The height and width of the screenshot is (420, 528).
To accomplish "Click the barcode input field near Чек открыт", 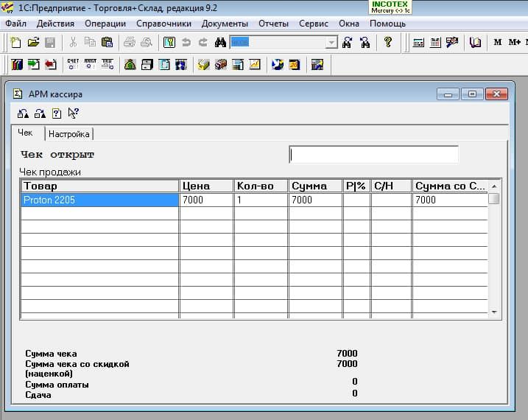I will pos(373,155).
